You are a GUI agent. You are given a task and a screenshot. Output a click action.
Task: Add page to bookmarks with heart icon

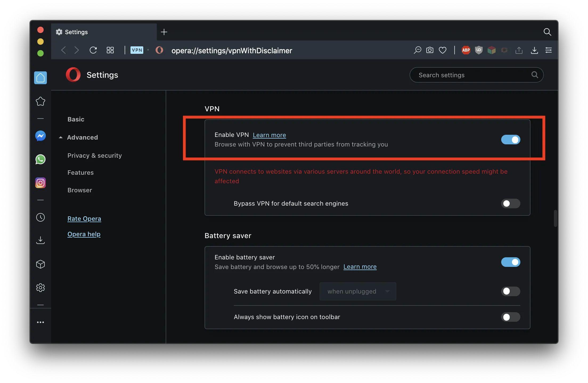point(443,50)
